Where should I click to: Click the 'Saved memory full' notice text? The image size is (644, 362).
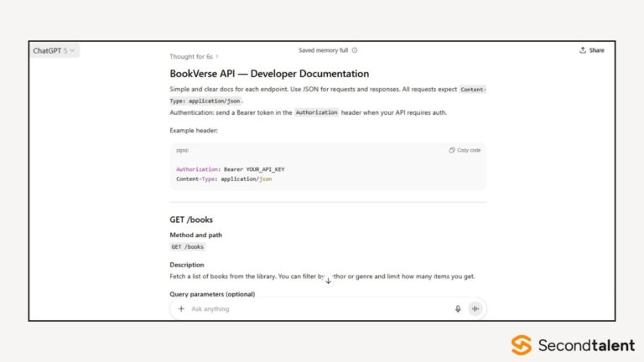(323, 50)
